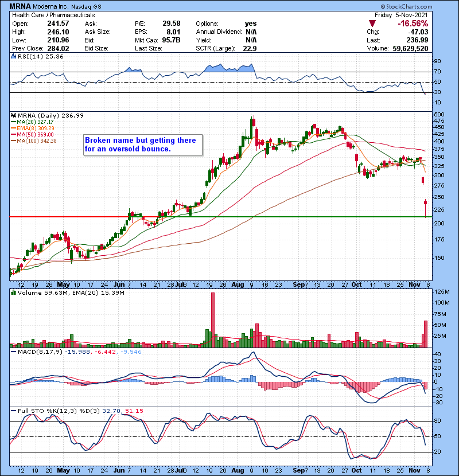Select the Open value "241.57"
This screenshot has width=459, height=476.
pyautogui.click(x=58, y=24)
